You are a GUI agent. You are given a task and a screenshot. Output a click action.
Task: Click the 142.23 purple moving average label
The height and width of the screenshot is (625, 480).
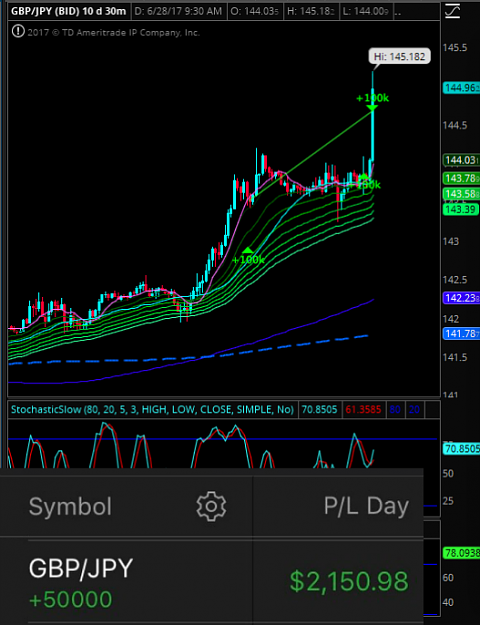[x=461, y=298]
